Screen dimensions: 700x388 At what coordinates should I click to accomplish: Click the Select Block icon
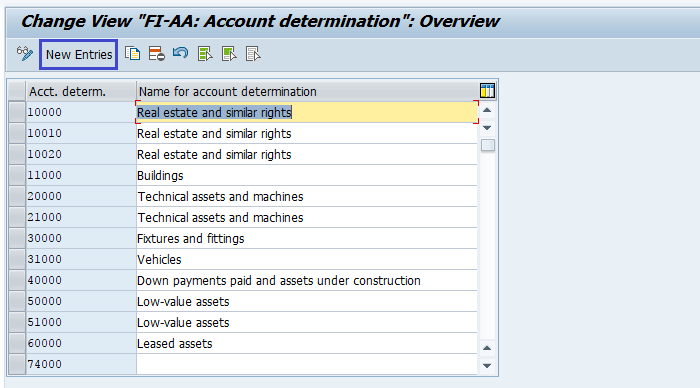coord(229,54)
